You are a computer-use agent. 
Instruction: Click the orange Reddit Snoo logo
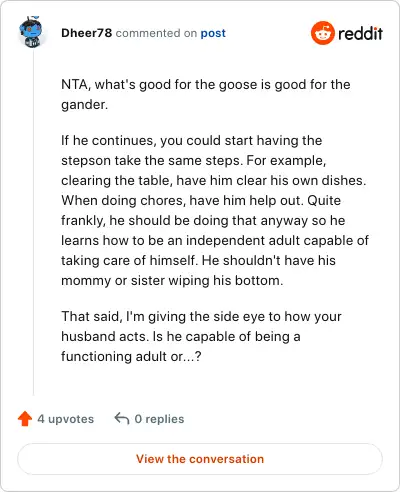(x=322, y=33)
